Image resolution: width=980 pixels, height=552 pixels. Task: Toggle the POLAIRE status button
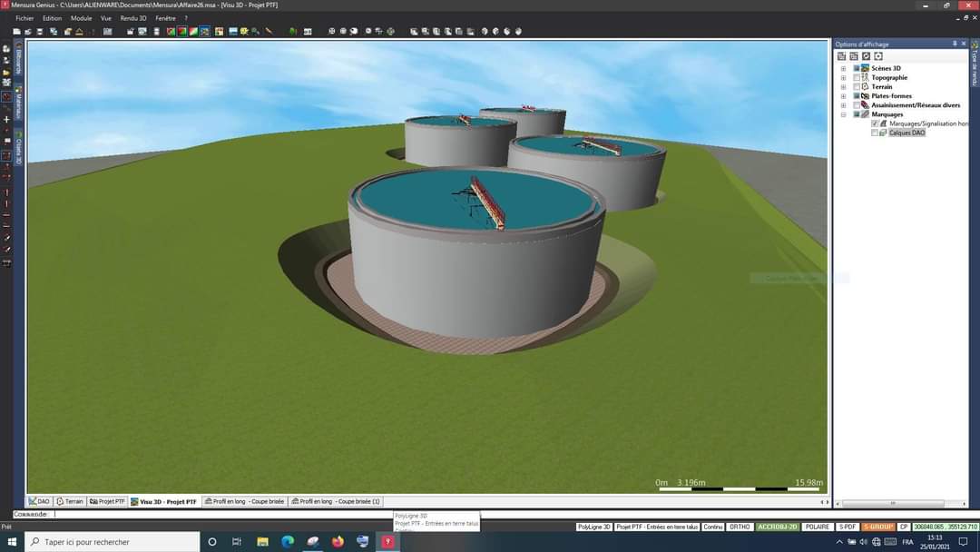(817, 527)
